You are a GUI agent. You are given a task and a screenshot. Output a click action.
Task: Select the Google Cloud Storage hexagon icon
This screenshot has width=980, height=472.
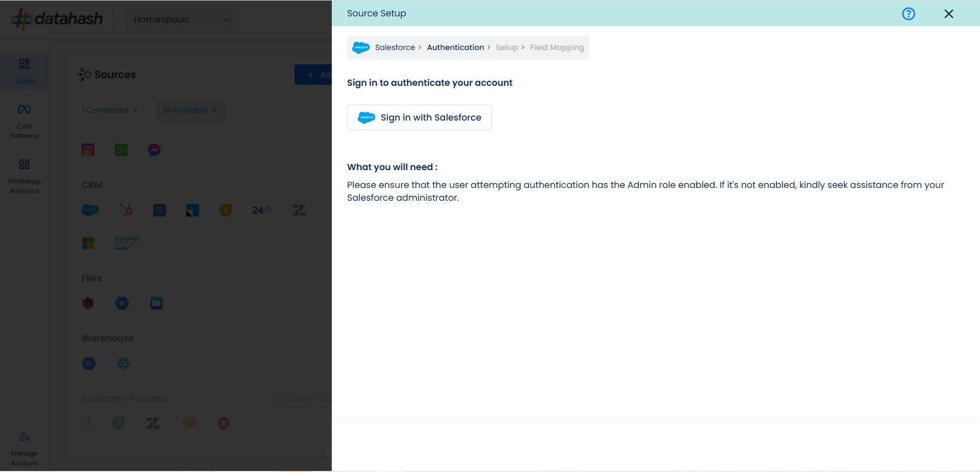pos(122,303)
